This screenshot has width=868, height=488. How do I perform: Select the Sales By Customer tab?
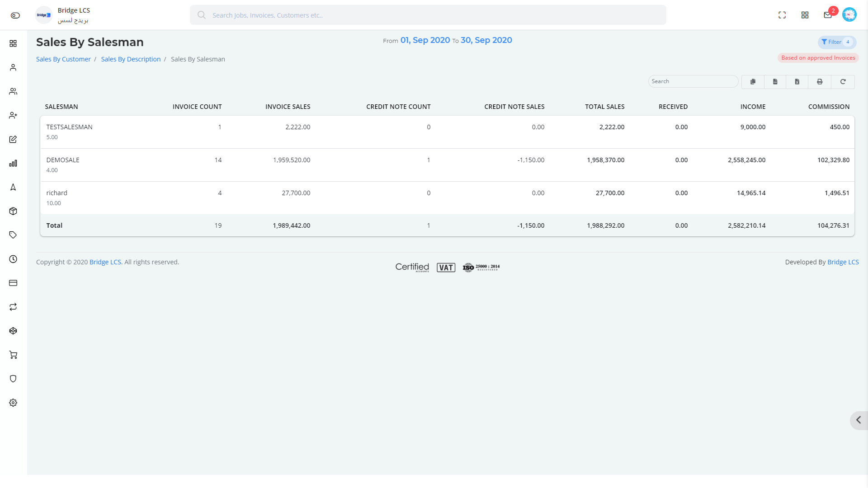pos(63,59)
